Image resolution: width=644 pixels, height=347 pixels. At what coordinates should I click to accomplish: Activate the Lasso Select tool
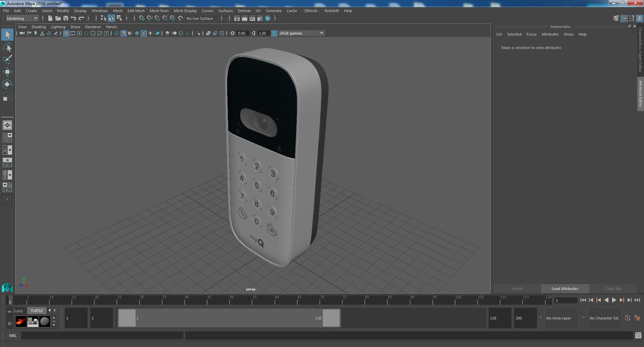click(x=7, y=47)
